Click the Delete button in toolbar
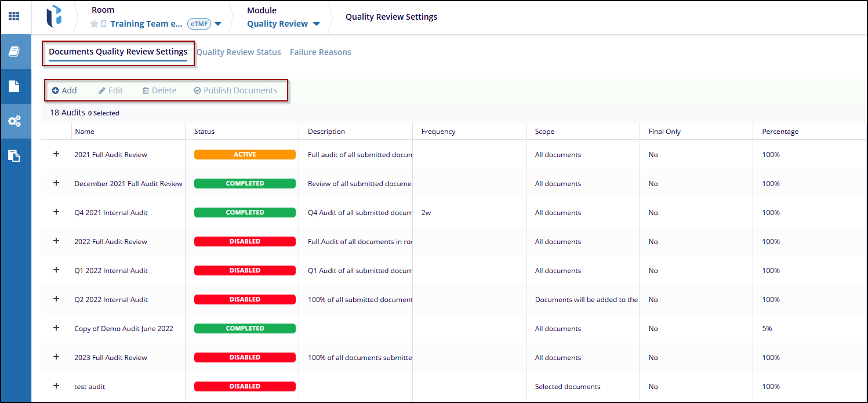This screenshot has height=403, width=868. click(159, 90)
